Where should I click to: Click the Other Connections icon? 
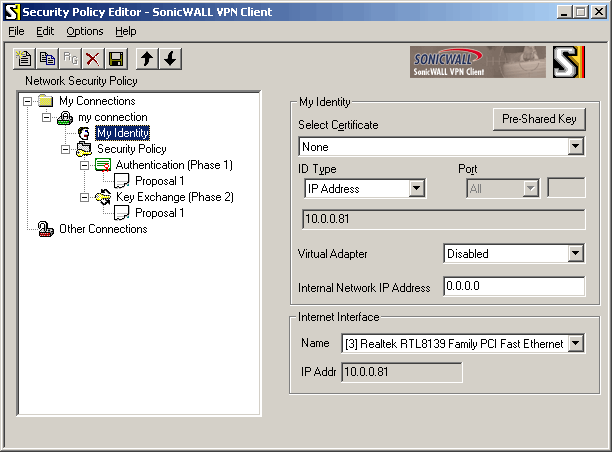click(x=46, y=229)
